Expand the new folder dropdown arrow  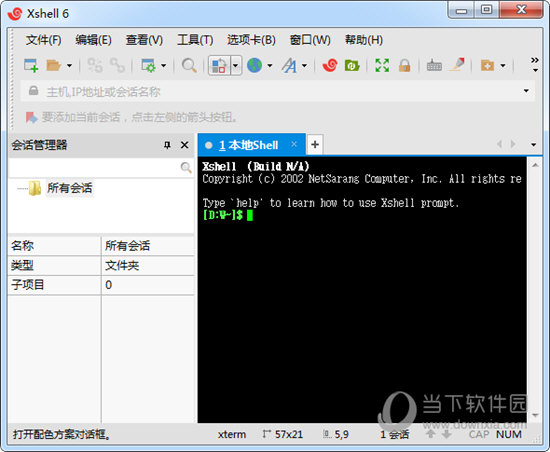pos(503,66)
